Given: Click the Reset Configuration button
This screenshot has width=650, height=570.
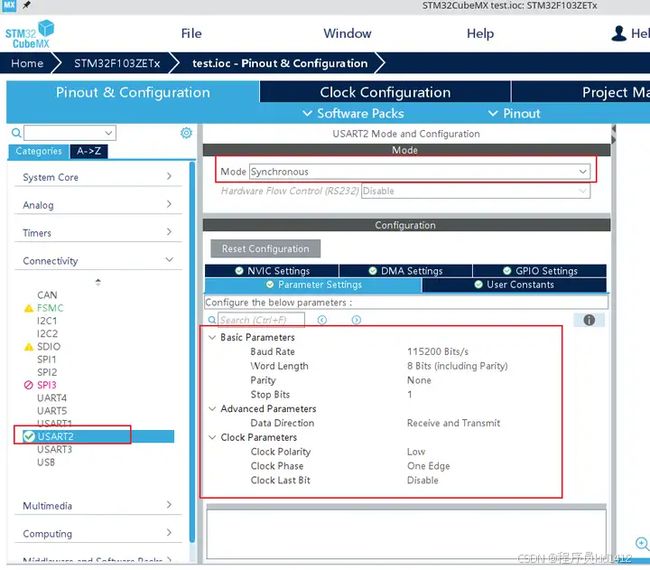Looking at the screenshot, I should pyautogui.click(x=265, y=249).
